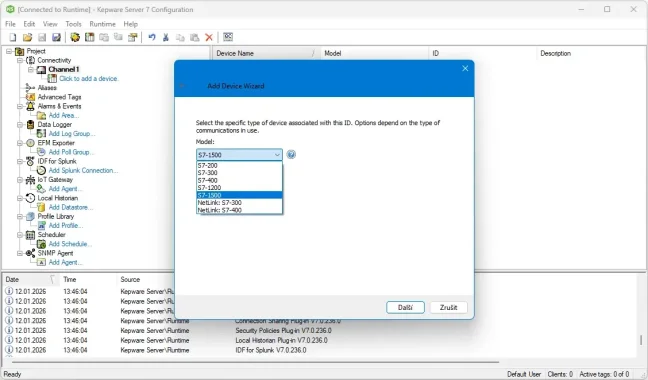This screenshot has height=380, width=648.
Task: Click the Project icon in the tree
Action: pyautogui.click(x=19, y=51)
